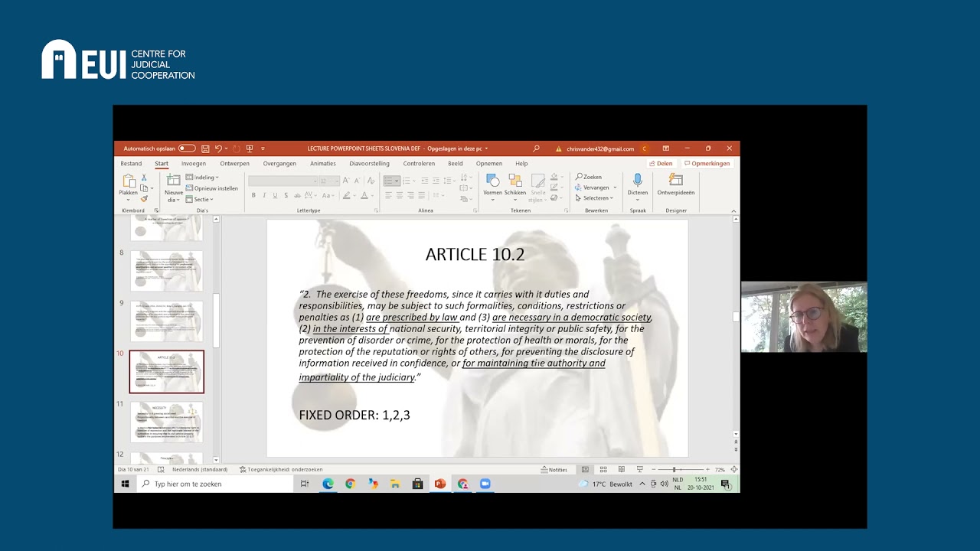Switch to Normal view in status bar
980x551 pixels.
click(x=585, y=469)
